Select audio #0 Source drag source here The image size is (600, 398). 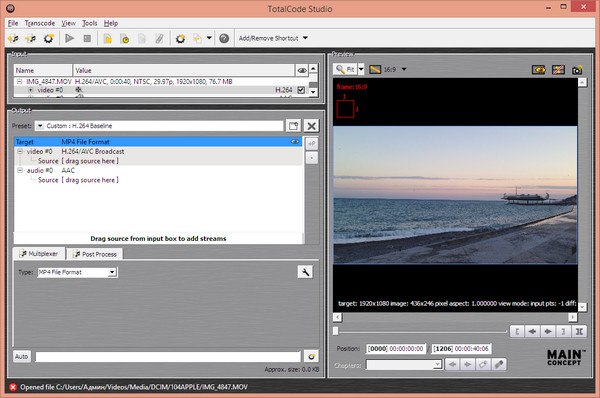[x=90, y=180]
